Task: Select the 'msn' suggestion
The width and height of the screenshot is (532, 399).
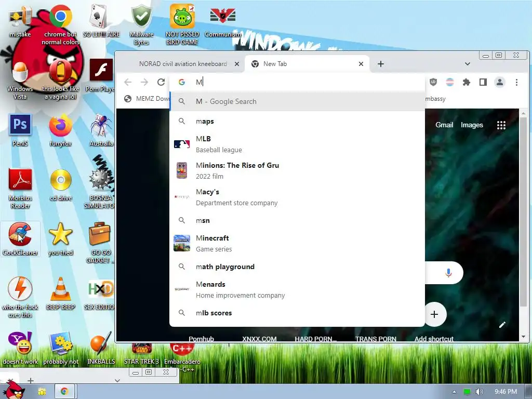Action: [297, 220]
